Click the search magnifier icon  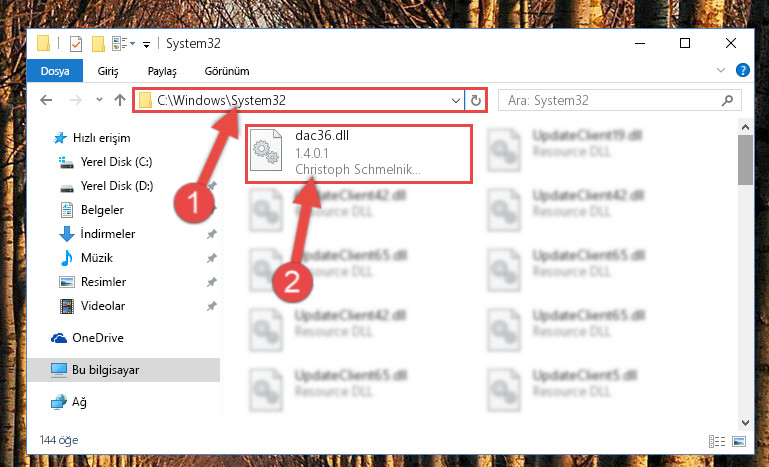tap(727, 101)
